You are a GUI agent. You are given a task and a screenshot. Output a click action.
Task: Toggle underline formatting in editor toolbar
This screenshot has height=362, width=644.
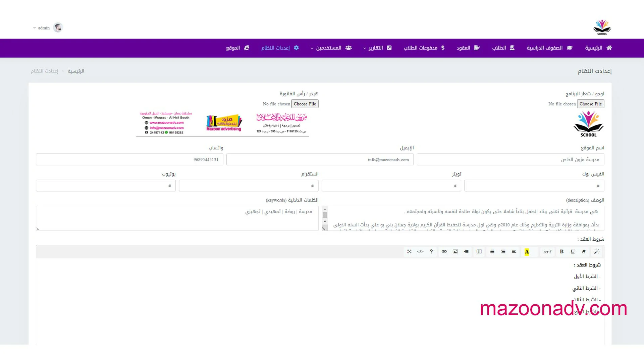(573, 251)
